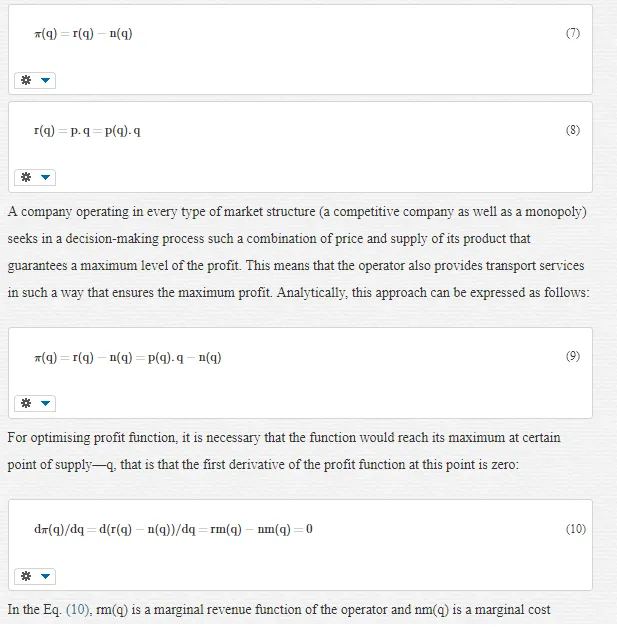Click the gear icon under equation (7)
The image size is (617, 627).
point(26,80)
